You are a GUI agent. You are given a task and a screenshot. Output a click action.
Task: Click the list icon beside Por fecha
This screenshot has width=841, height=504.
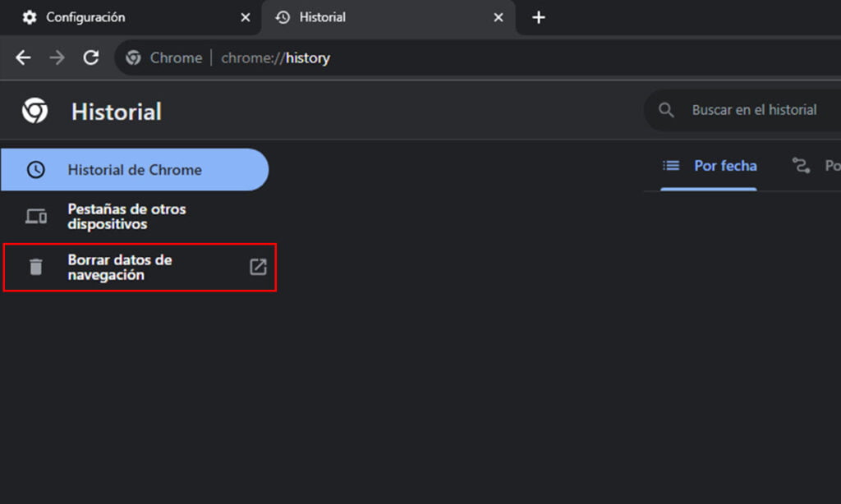(x=670, y=166)
